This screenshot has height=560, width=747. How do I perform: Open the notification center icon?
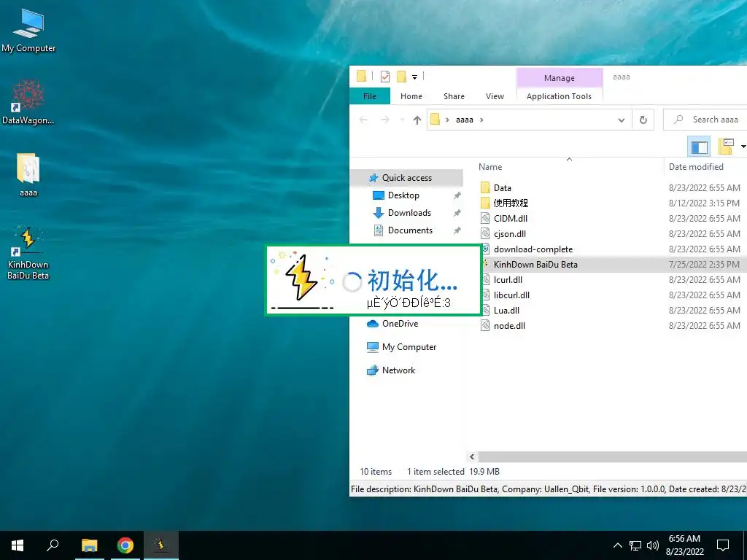coord(723,545)
